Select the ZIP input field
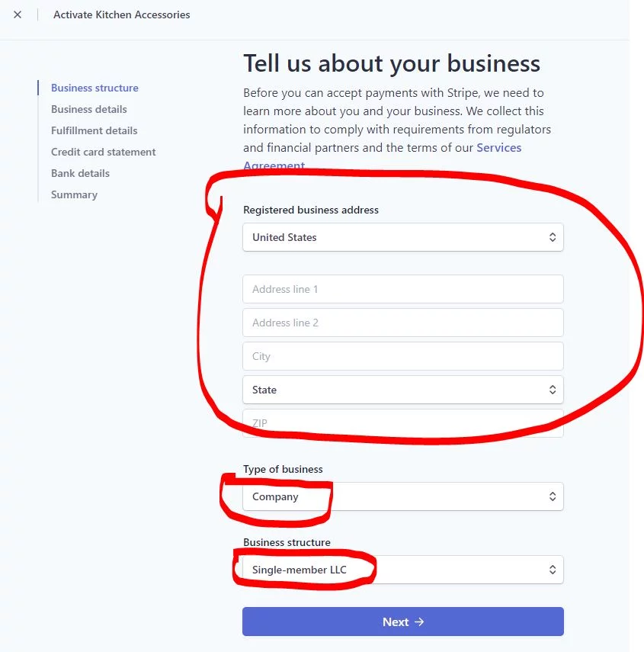The width and height of the screenshot is (644, 652). 402,423
